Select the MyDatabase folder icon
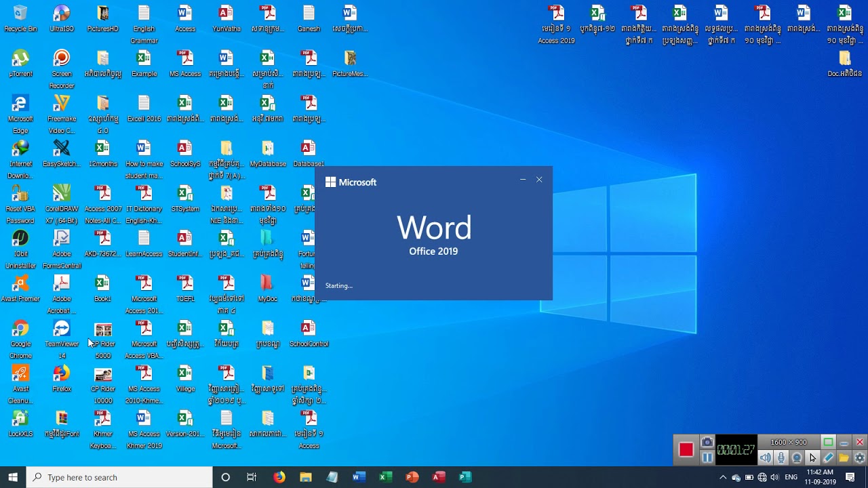Viewport: 868px width, 488px height. [268, 154]
